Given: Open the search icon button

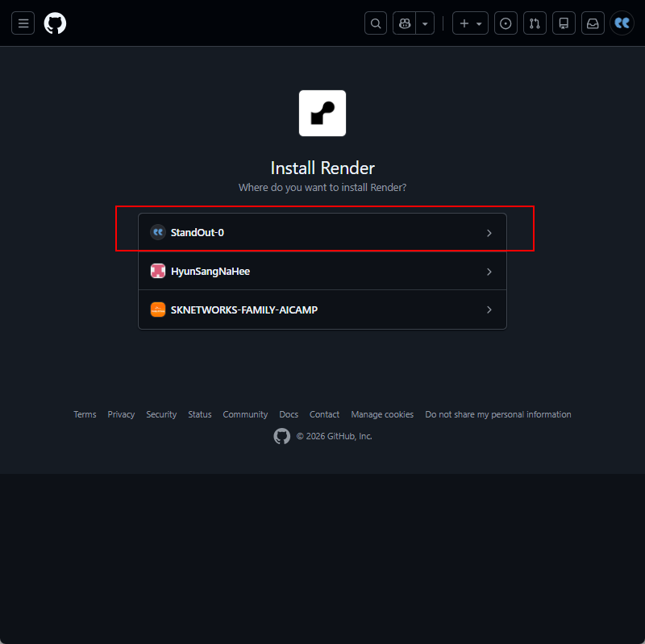Looking at the screenshot, I should click(376, 23).
